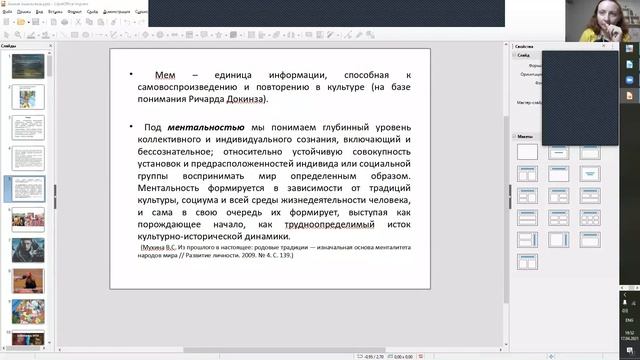Image resolution: width=640 pixels, height=360 pixels.
Task: Click the New document icon
Action: click(x=7, y=22)
